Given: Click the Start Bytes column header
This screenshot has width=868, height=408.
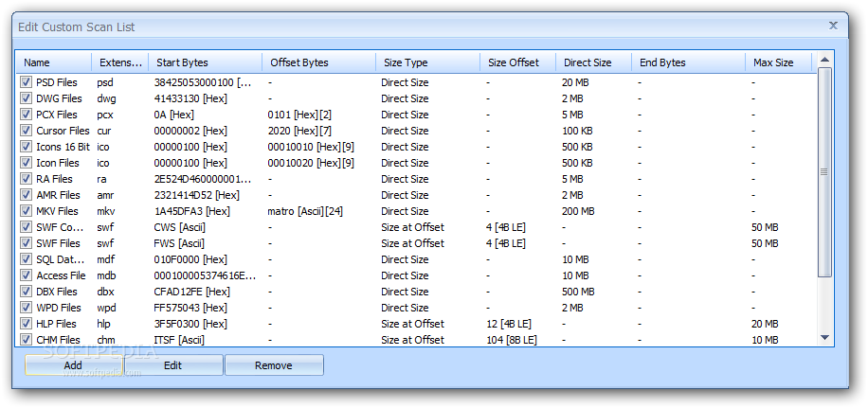Looking at the screenshot, I should point(206,62).
